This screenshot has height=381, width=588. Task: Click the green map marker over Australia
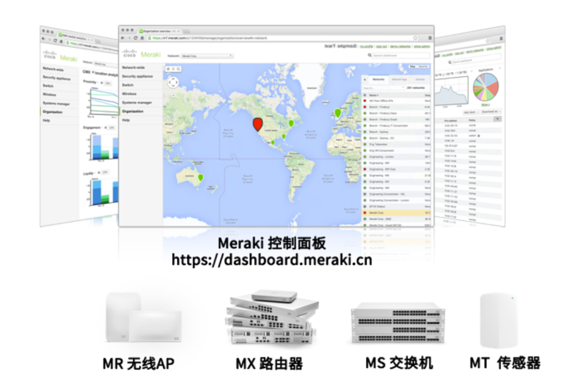pyautogui.click(x=200, y=177)
